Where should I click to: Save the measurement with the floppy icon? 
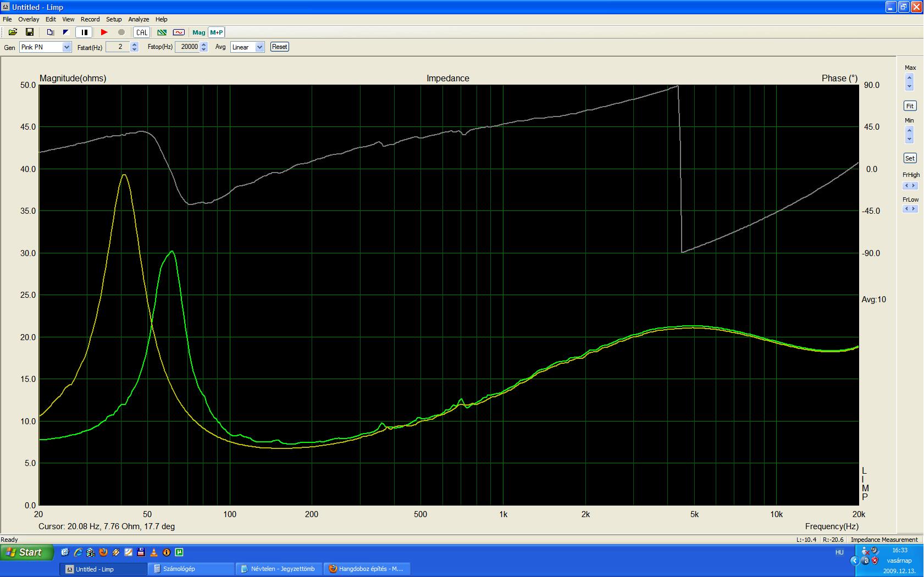click(x=30, y=32)
